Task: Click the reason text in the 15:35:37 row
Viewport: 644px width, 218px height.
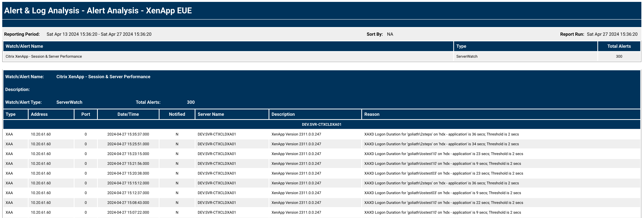Action: click(441, 134)
